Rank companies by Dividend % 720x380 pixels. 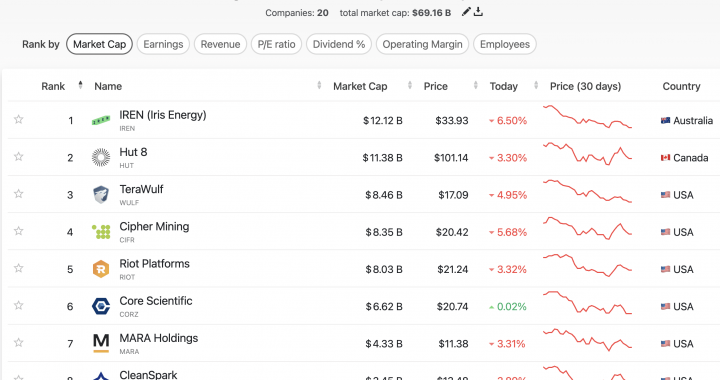pyautogui.click(x=339, y=44)
